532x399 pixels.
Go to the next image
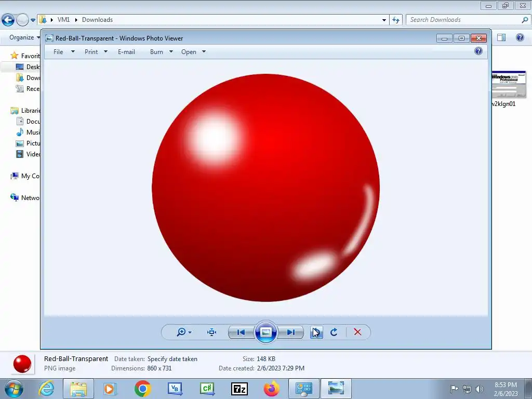click(x=291, y=332)
